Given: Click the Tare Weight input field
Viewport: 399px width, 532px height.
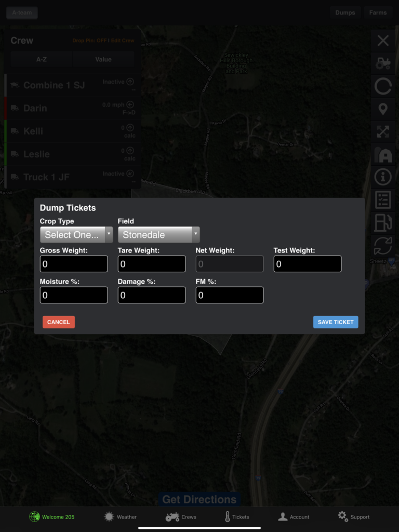Looking at the screenshot, I should (152, 264).
